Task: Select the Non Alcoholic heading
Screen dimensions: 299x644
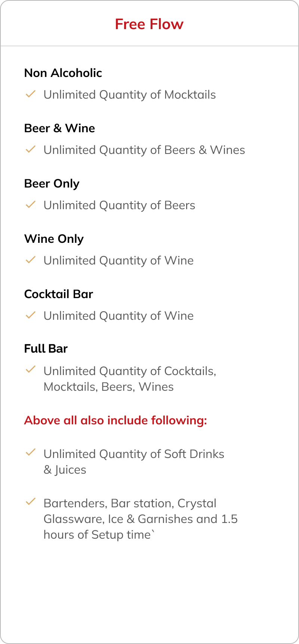Action: point(63,73)
